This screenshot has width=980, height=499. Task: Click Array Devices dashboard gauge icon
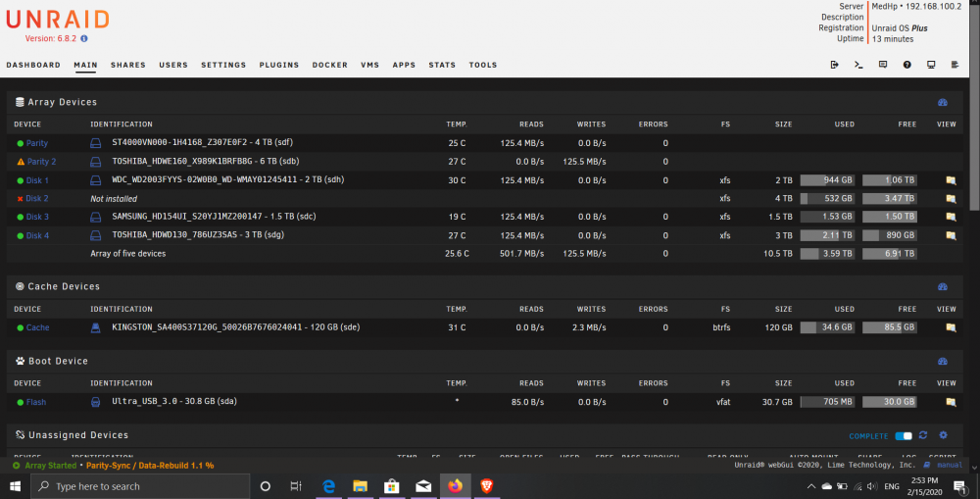click(x=943, y=103)
